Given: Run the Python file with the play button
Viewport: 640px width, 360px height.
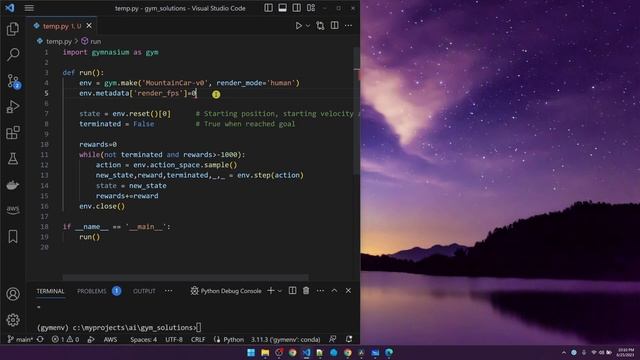Looking at the screenshot, I should (299, 26).
